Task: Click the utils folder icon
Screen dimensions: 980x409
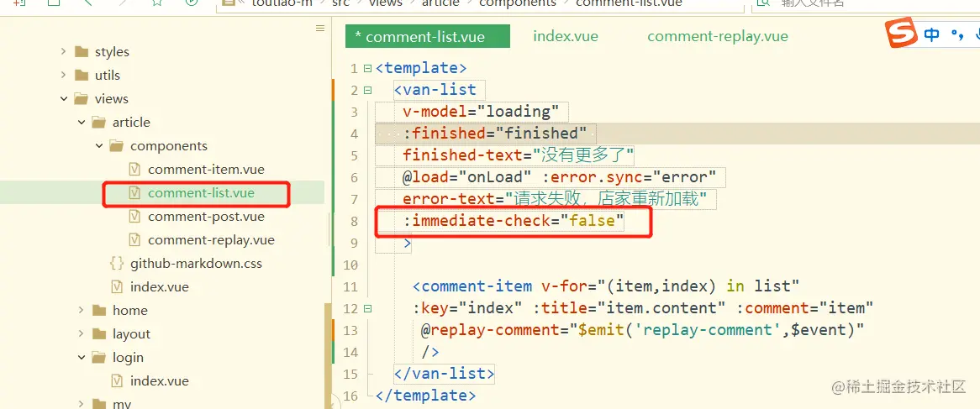Action: [82, 75]
